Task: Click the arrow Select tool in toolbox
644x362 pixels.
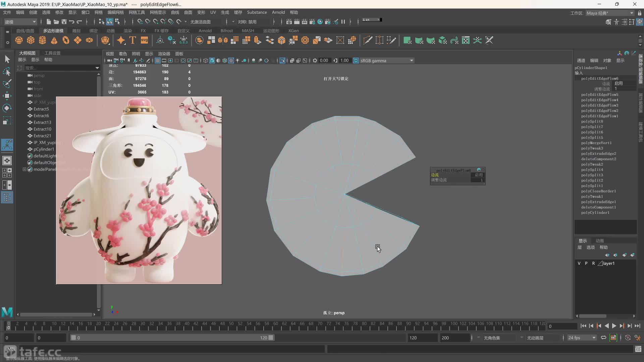Action: [x=7, y=59]
